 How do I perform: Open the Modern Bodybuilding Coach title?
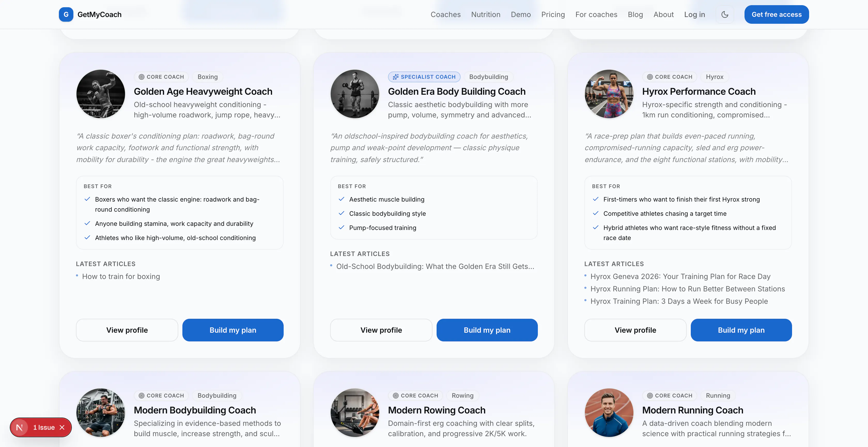(x=195, y=410)
